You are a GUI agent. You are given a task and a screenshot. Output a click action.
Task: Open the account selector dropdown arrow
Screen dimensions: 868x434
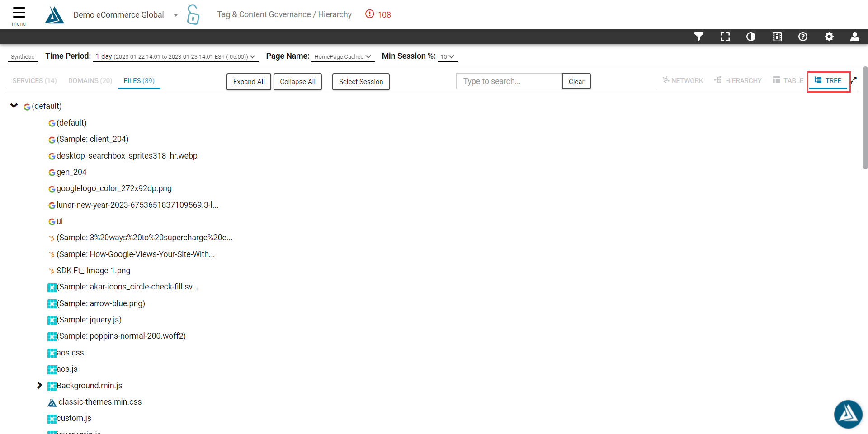pos(176,15)
